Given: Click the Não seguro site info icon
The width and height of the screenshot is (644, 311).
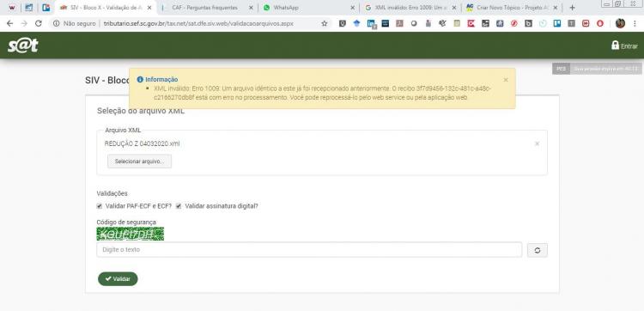Looking at the screenshot, I should tap(57, 24).
